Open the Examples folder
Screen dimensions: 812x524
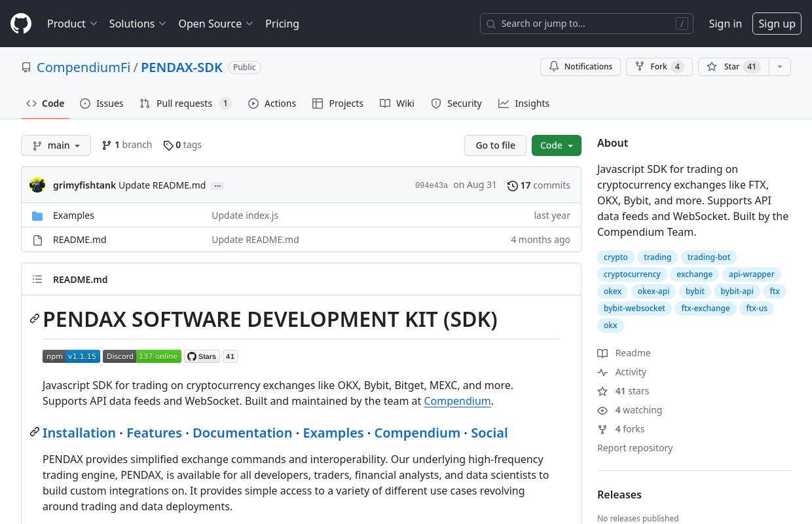pyautogui.click(x=73, y=215)
